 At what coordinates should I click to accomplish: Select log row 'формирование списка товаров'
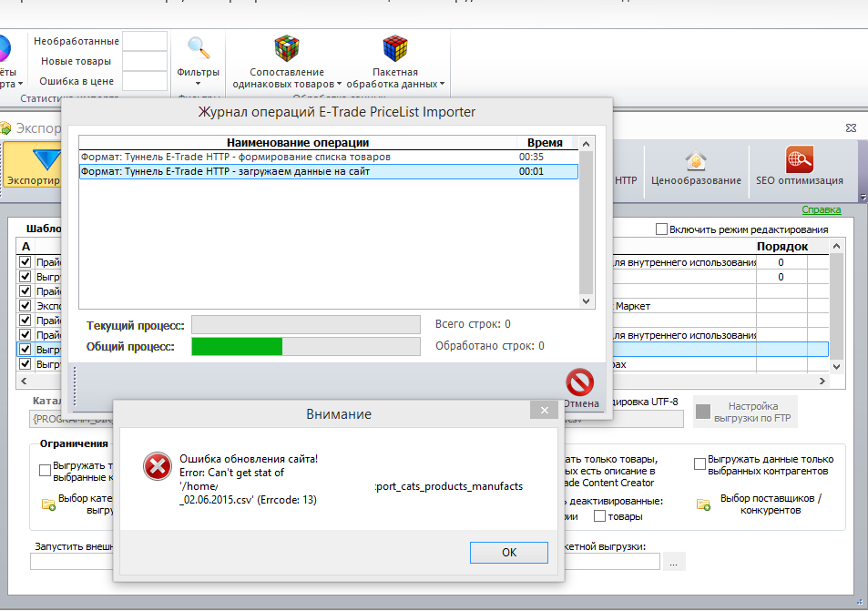point(328,157)
